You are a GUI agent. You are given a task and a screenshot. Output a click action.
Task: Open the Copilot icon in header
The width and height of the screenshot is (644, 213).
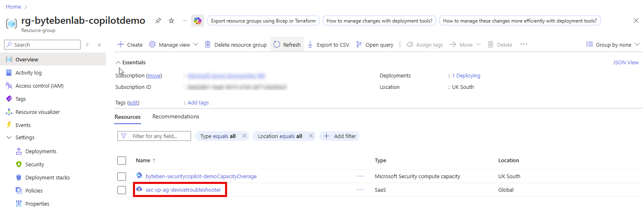(198, 20)
